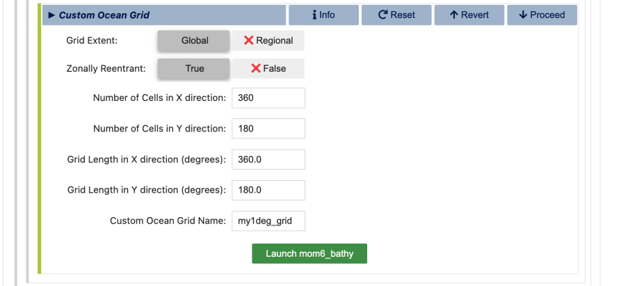Select the Grid Length in Y field
Screen dimensions: 644x286
pyautogui.click(x=268, y=190)
